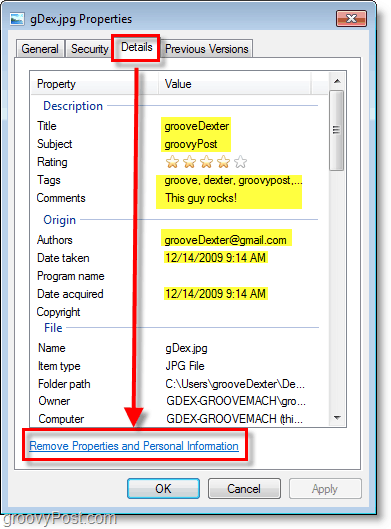Viewport: 391px width, 529px height.
Task: Click the gDex.jpg name value
Action: [186, 348]
